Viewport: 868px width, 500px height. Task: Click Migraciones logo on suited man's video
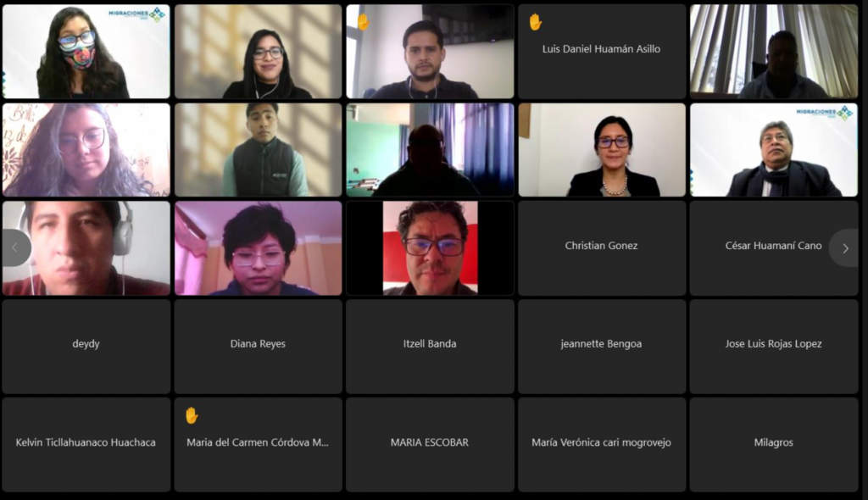pos(825,113)
